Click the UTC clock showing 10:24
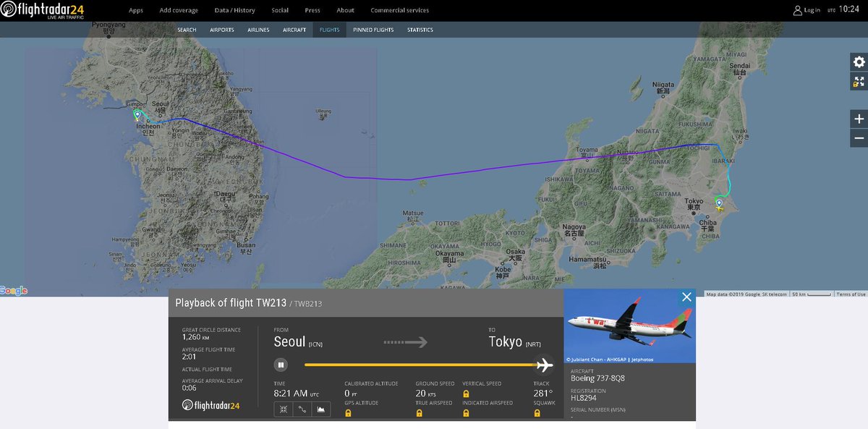 tap(849, 10)
